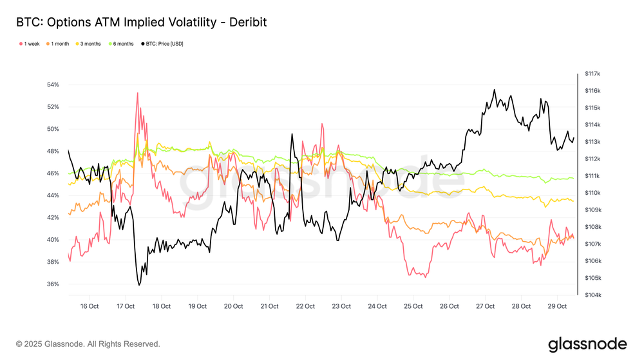This screenshot has height=363, width=644.
Task: Select the 27 Oct date axis label
Action: pyautogui.click(x=485, y=306)
